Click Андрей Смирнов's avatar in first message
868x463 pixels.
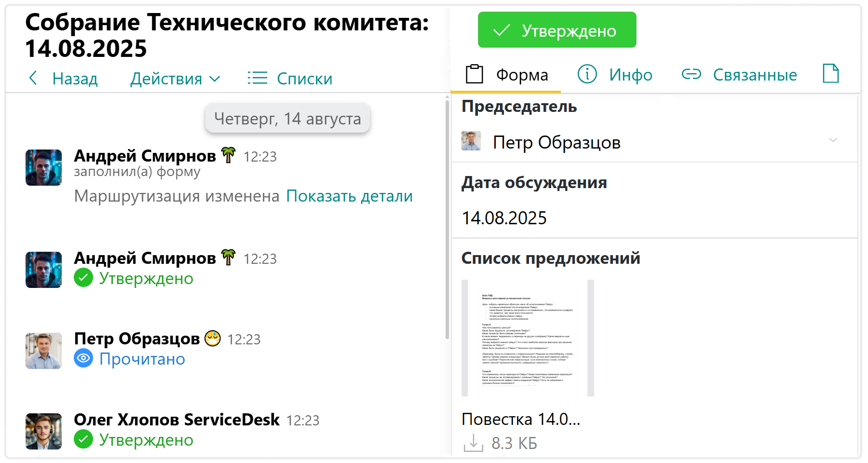click(x=43, y=167)
